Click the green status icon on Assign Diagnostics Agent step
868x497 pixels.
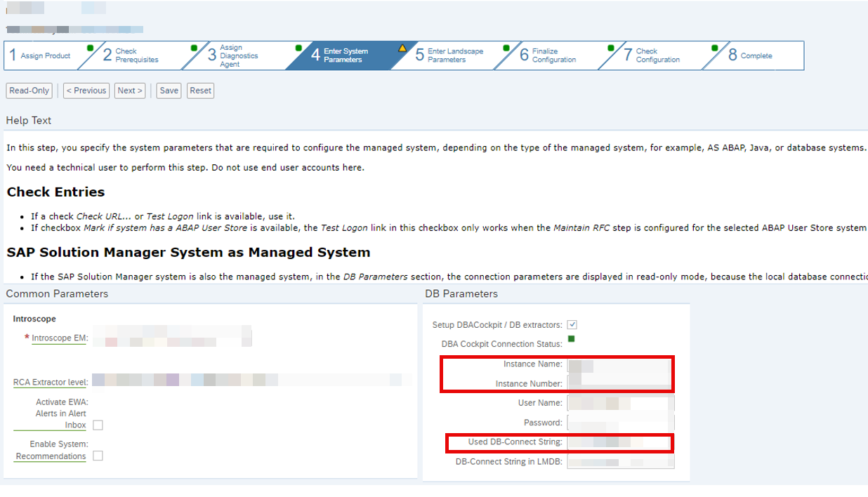tap(298, 48)
